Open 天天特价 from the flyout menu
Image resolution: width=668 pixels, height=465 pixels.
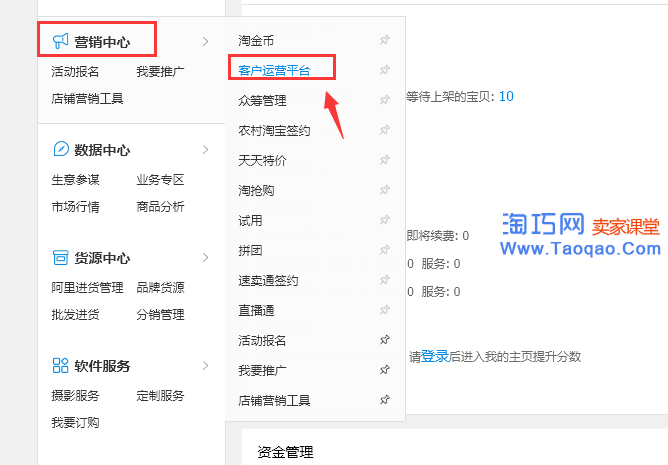[262, 160]
